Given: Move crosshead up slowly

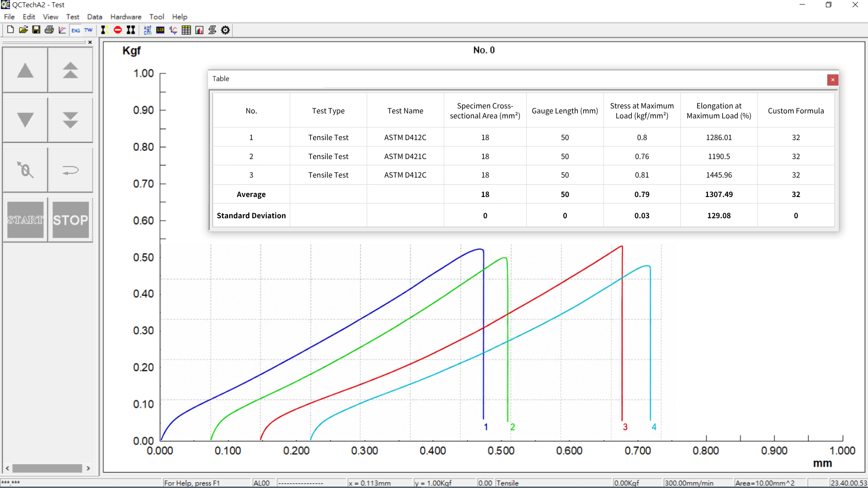Looking at the screenshot, I should 25,70.
